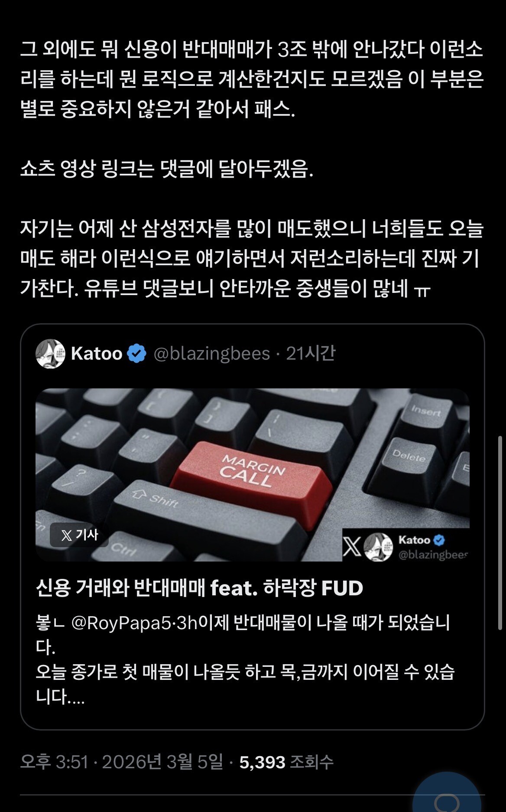Open Katoo's profile avatar in quoted post
The width and height of the screenshot is (506, 812).
pyautogui.click(x=50, y=354)
